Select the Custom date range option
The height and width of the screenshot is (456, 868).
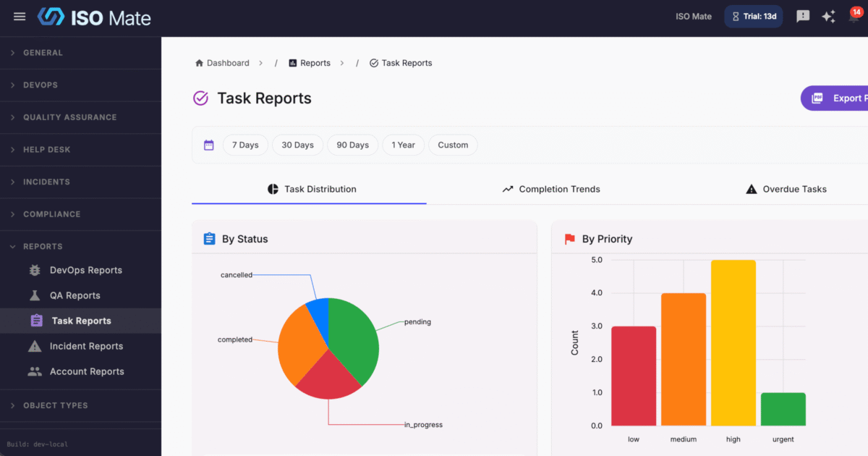click(452, 145)
